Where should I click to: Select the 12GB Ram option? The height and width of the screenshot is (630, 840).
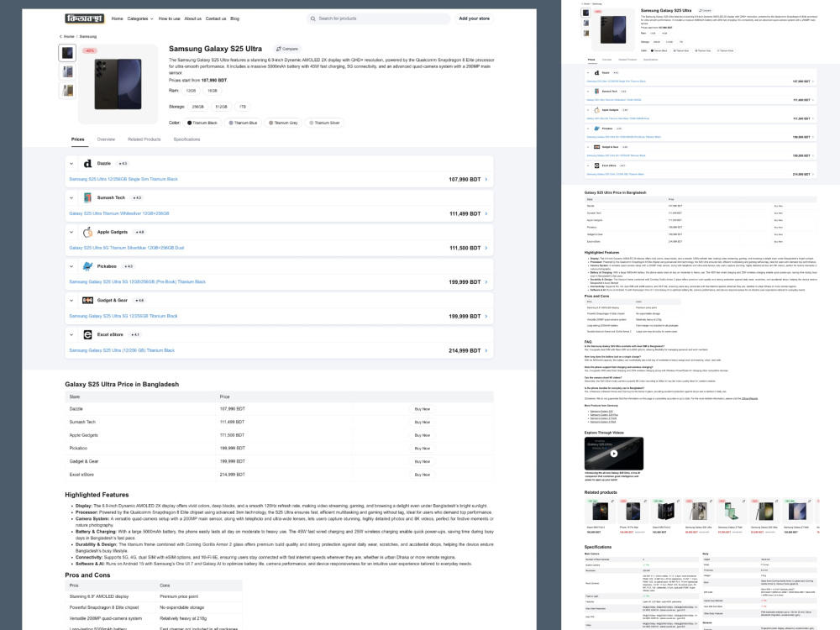click(x=191, y=91)
